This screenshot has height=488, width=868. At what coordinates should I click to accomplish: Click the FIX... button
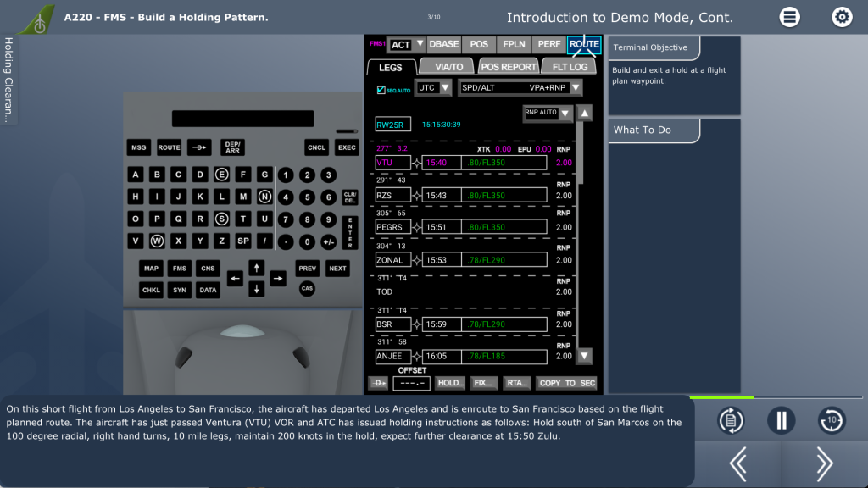pyautogui.click(x=483, y=383)
